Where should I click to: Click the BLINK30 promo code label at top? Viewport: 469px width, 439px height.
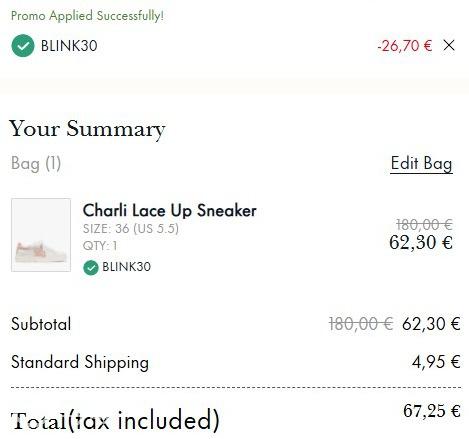pos(69,46)
